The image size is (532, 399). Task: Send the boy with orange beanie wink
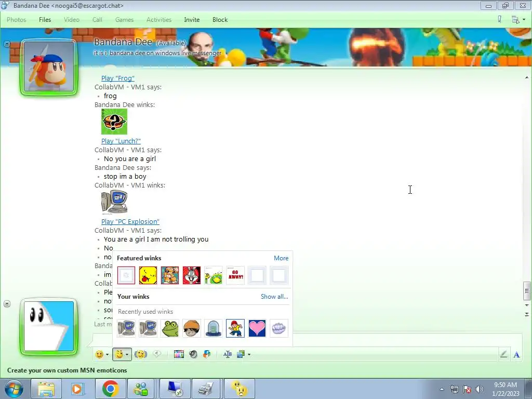point(192,328)
